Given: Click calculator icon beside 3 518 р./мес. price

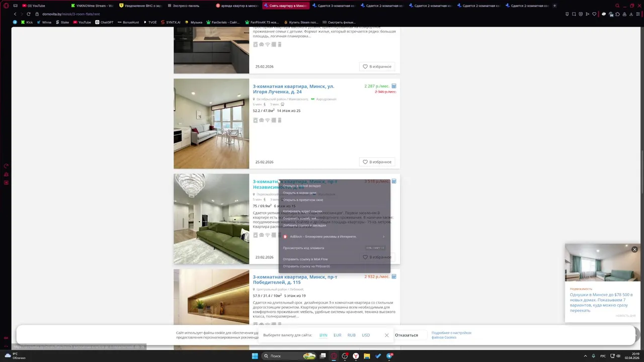Looking at the screenshot, I should pos(394,181).
